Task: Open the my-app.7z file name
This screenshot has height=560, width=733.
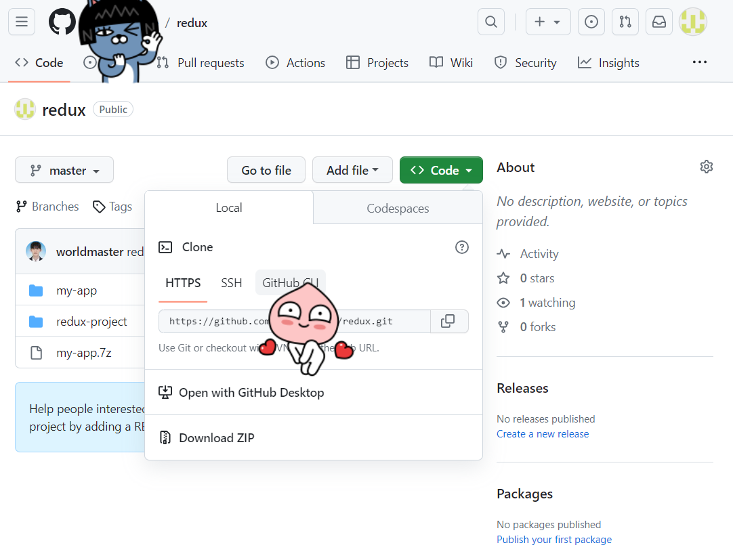Action: (84, 353)
